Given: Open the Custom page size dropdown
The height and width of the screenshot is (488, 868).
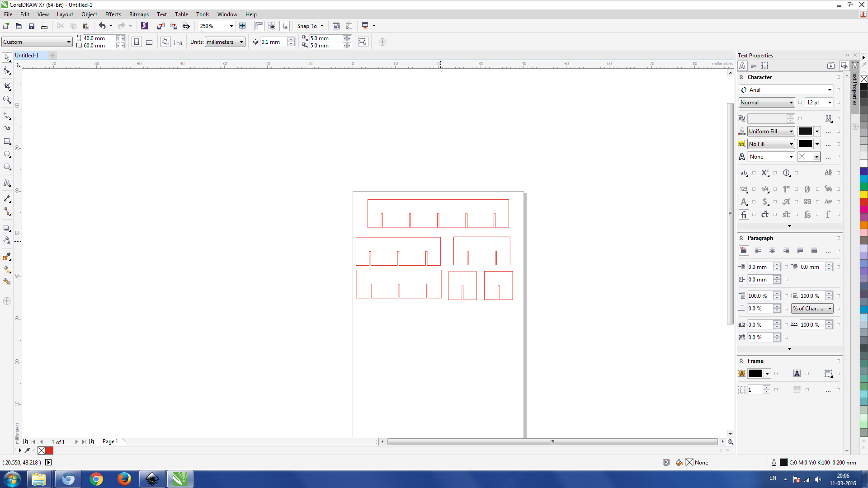Looking at the screenshot, I should [69, 42].
